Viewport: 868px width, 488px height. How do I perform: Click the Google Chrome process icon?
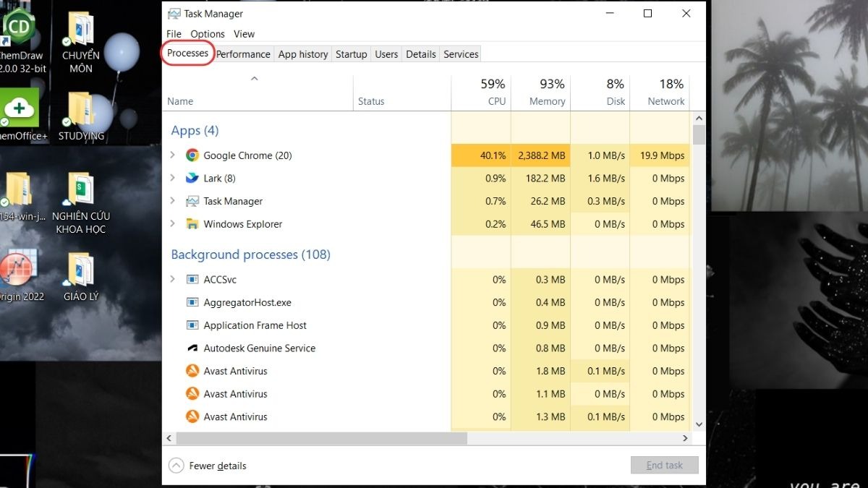pyautogui.click(x=192, y=155)
